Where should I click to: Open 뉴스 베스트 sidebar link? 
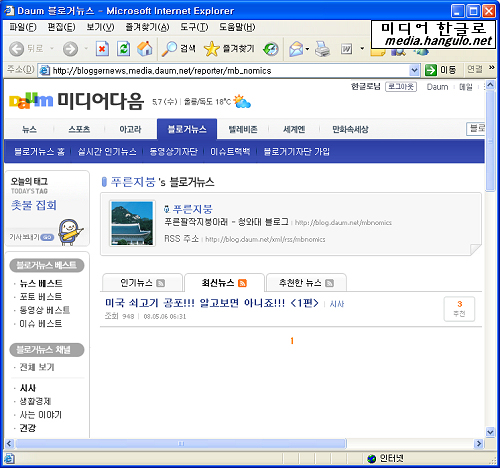pos(41,283)
